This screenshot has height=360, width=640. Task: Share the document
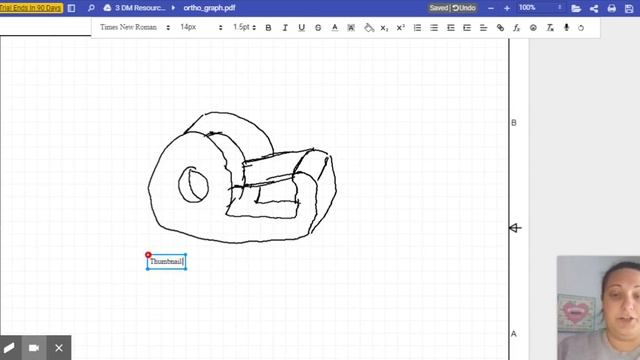[x=594, y=8]
